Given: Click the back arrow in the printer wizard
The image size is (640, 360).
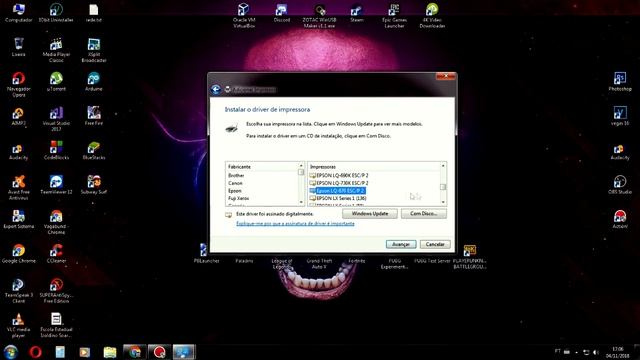Looking at the screenshot, I should click(216, 89).
